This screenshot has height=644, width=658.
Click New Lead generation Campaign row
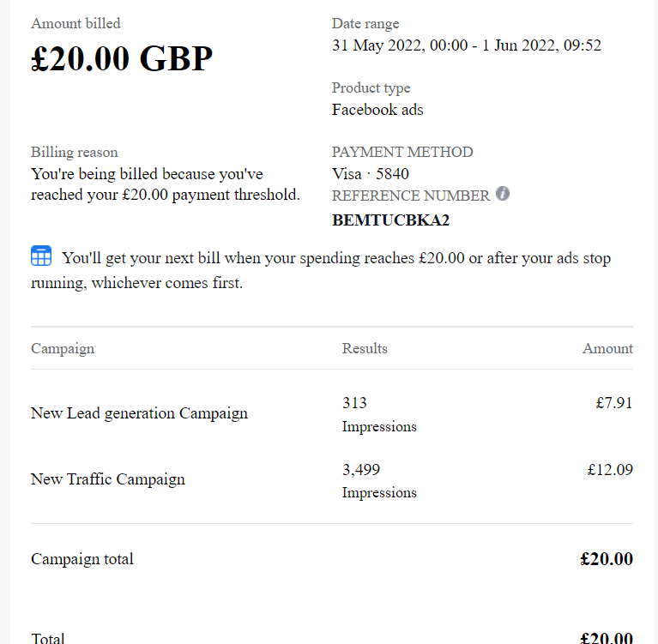coord(331,414)
